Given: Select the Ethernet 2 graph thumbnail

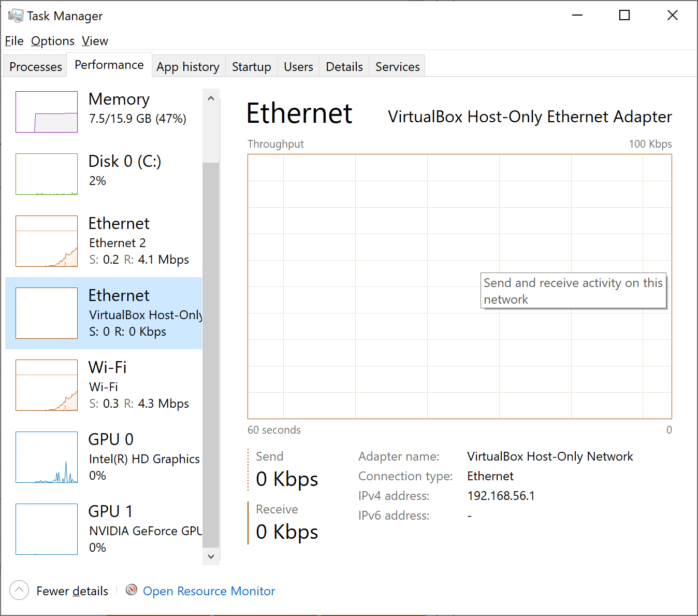Looking at the screenshot, I should coord(47,241).
